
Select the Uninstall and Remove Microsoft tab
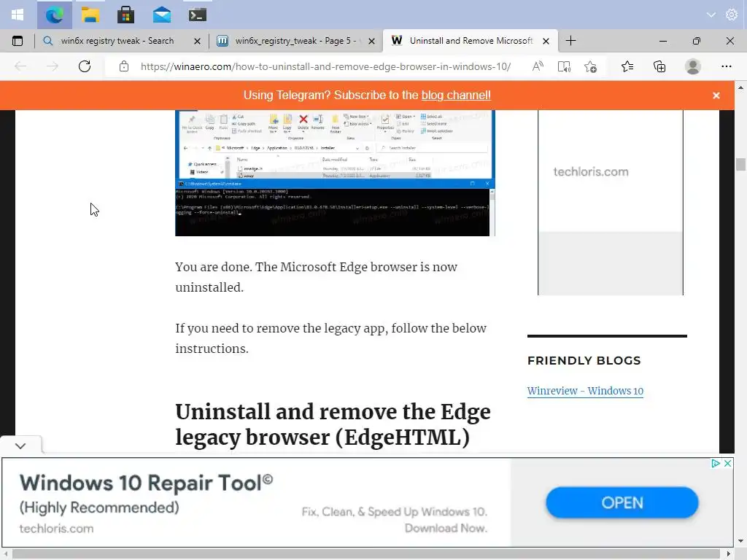(471, 41)
